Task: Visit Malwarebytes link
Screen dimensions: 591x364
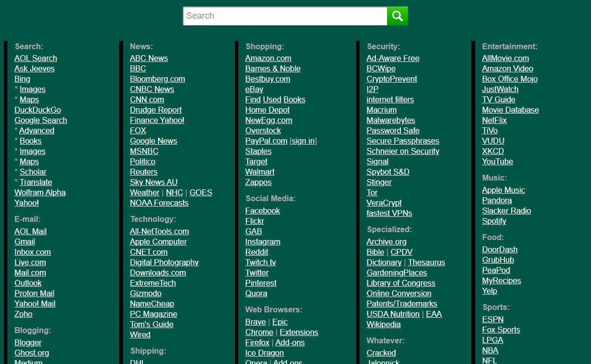Action: (x=391, y=120)
